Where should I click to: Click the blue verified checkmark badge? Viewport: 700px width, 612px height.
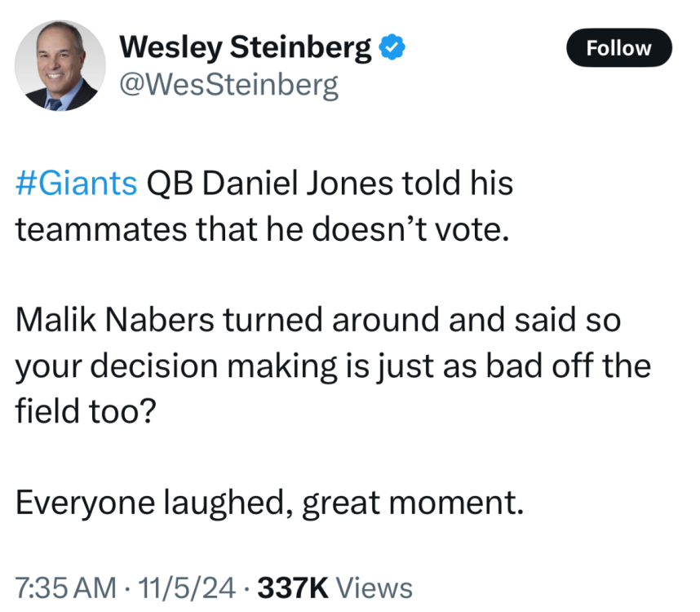pos(393,49)
